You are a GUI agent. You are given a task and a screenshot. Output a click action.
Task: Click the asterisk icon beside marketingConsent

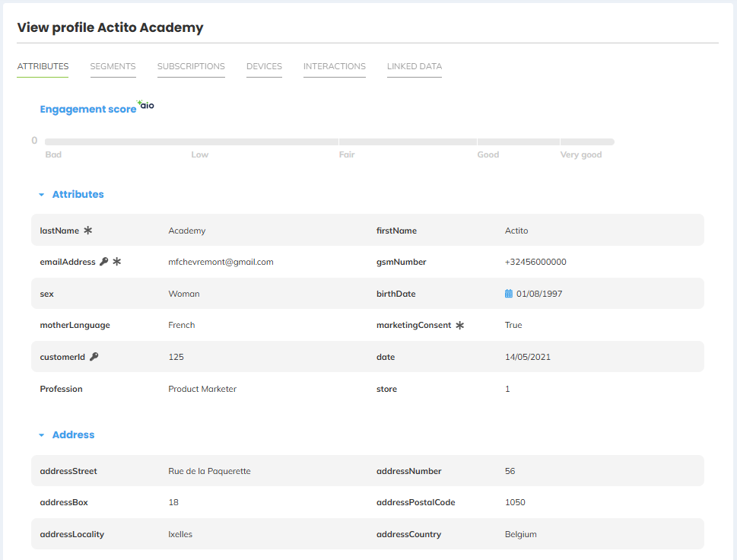tap(459, 325)
